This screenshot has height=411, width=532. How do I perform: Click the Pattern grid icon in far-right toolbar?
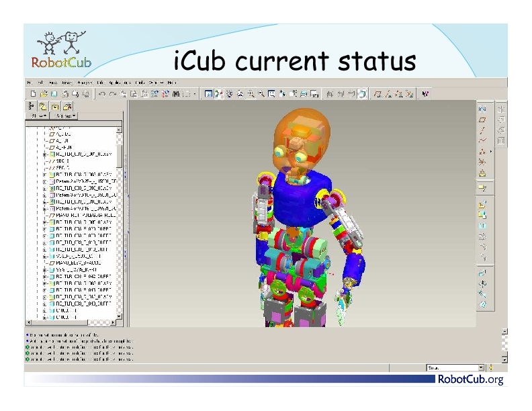pos(501,141)
